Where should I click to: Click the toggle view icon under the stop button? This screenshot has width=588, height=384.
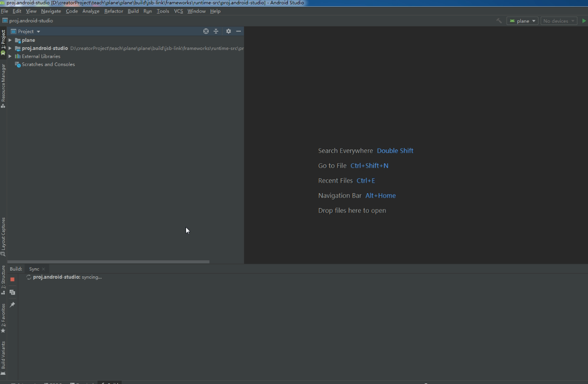pos(13,292)
